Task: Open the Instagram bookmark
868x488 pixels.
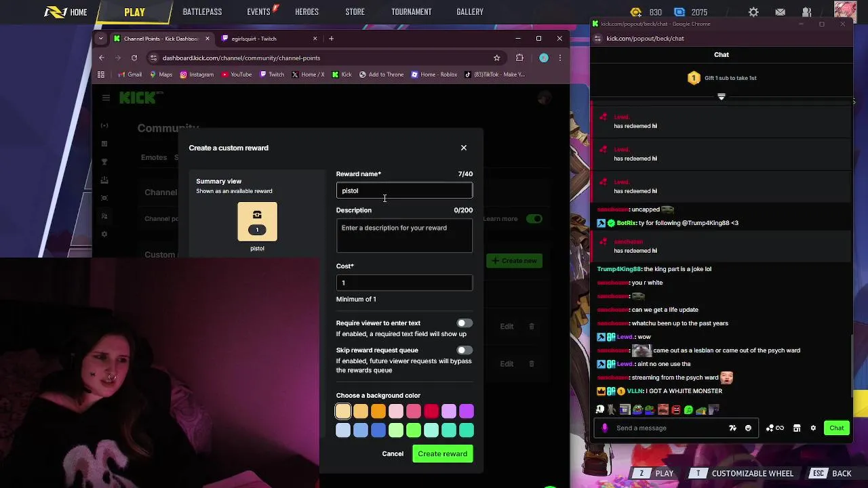Action: pos(197,75)
